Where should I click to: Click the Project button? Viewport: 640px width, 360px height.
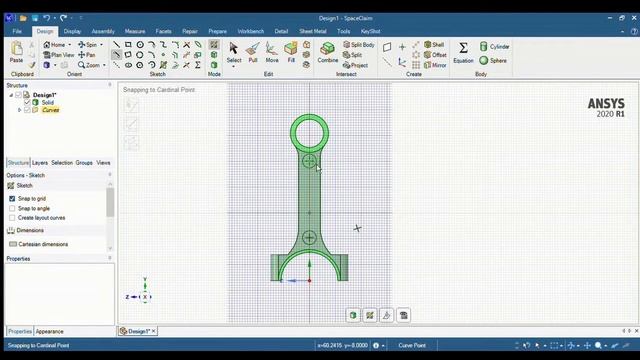tap(356, 65)
